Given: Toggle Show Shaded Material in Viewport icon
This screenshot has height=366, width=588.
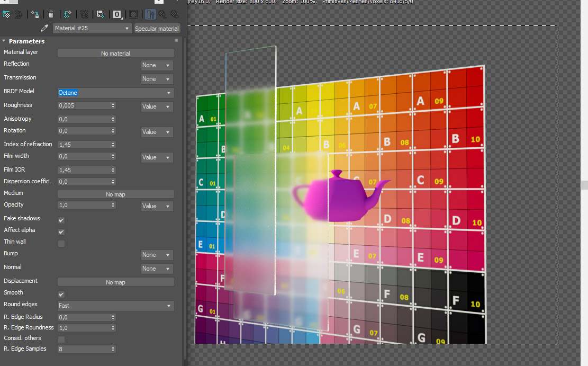Looking at the screenshot, I should tap(133, 14).
